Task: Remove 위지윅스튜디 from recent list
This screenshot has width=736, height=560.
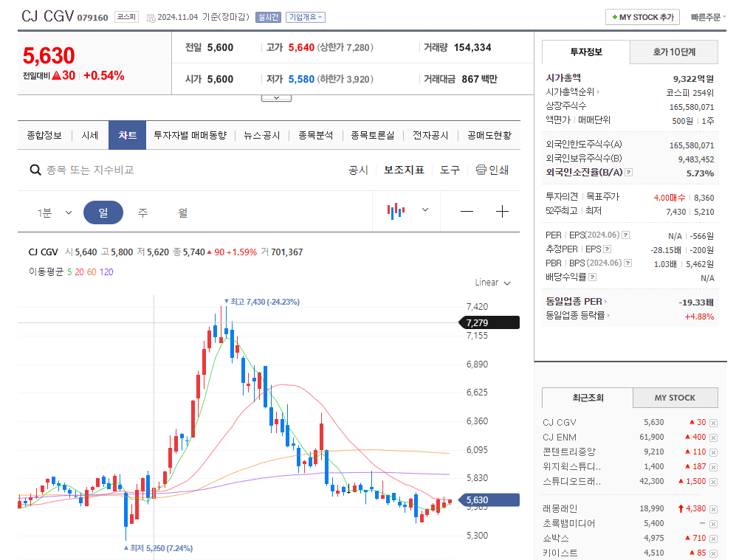Action: 713,467
